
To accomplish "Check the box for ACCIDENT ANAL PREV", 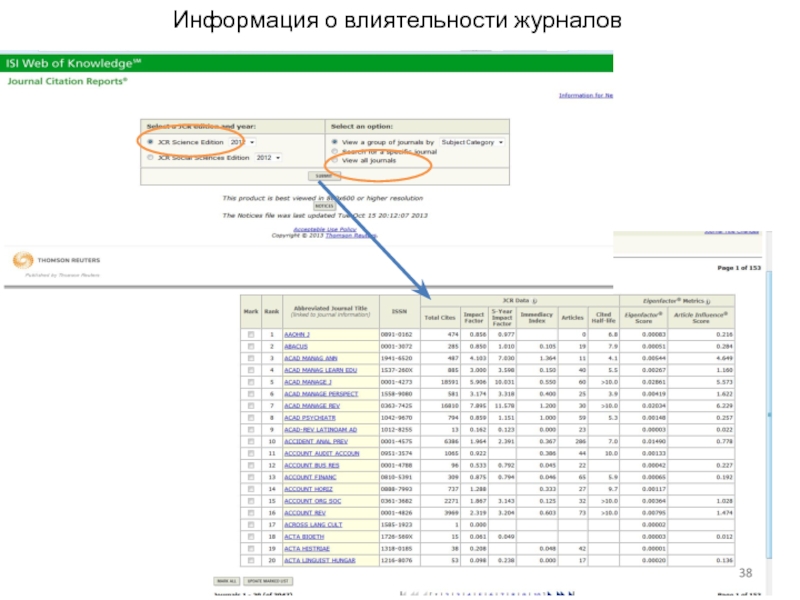I will tap(251, 441).
